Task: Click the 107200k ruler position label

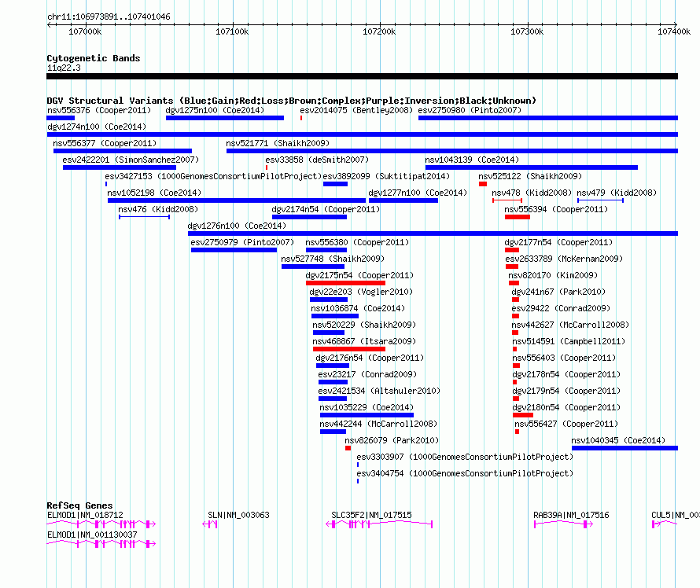Action: coord(379,31)
